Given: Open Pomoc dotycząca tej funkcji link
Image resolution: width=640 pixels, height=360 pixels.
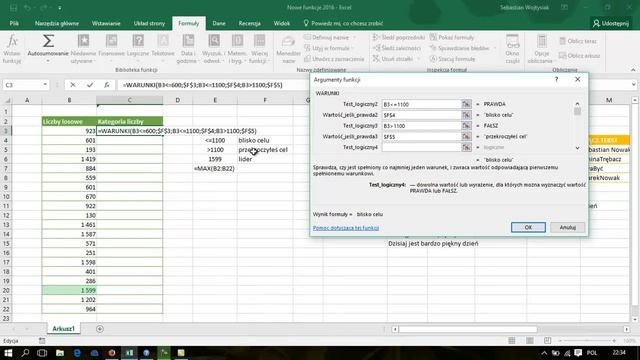Looking at the screenshot, I should tap(346, 228).
